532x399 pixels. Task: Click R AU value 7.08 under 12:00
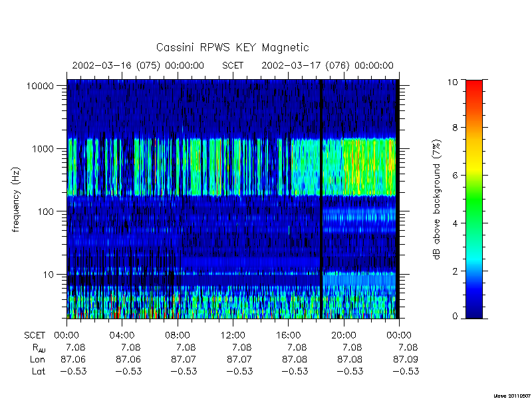click(241, 347)
